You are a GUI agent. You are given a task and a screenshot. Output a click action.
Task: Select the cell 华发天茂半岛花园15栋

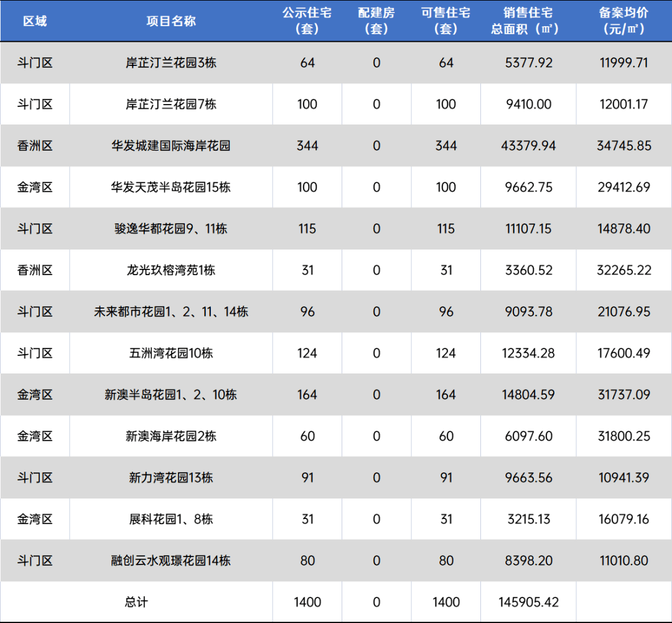point(171,187)
